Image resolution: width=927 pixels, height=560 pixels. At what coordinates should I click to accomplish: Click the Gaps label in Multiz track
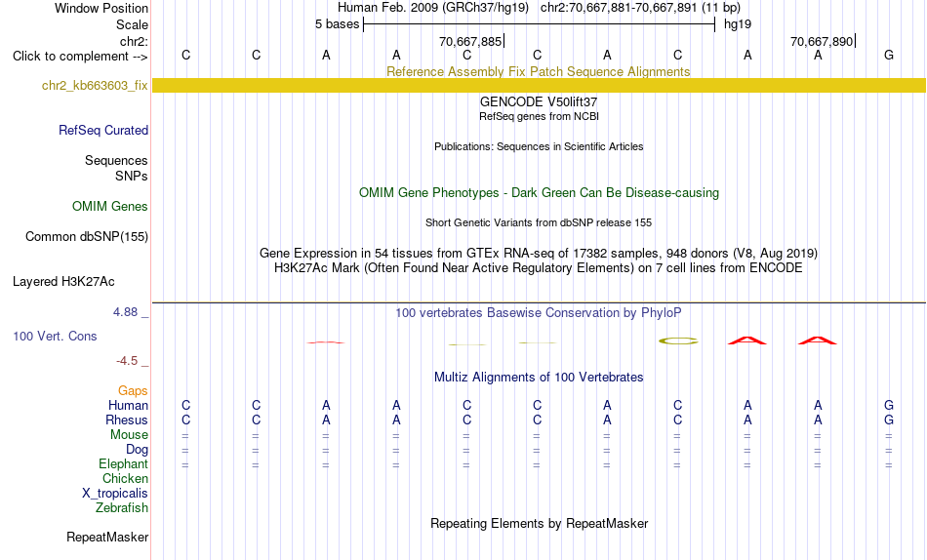tap(133, 391)
